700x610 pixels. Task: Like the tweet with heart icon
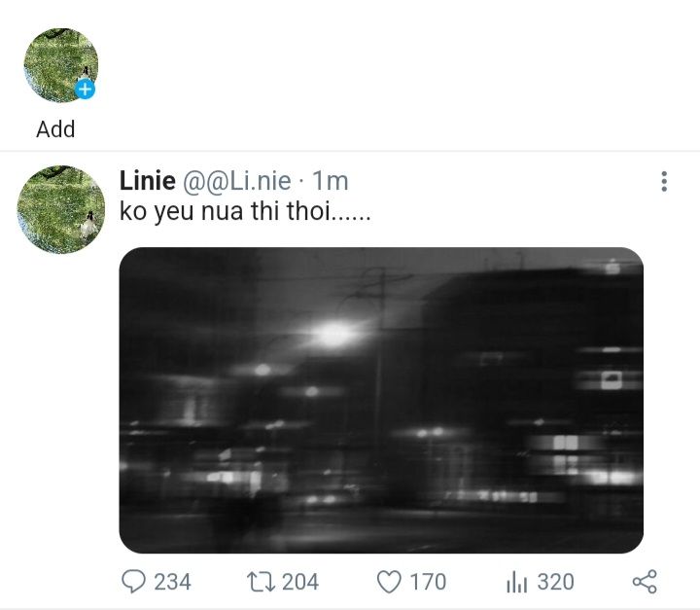[x=389, y=582]
